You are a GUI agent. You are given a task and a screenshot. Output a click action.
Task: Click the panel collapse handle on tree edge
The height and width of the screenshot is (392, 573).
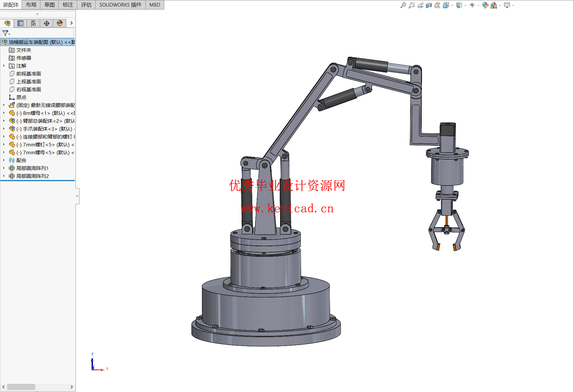pos(77,196)
